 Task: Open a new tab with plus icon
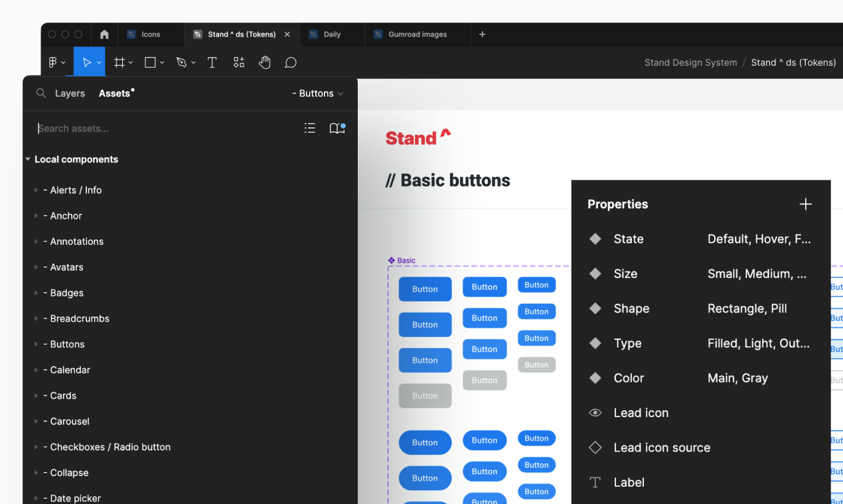[x=483, y=34]
